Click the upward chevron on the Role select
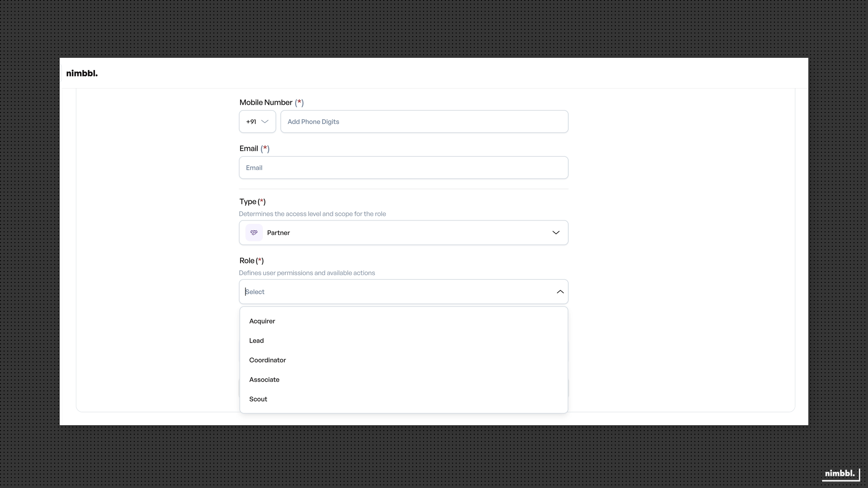868x488 pixels. (560, 291)
